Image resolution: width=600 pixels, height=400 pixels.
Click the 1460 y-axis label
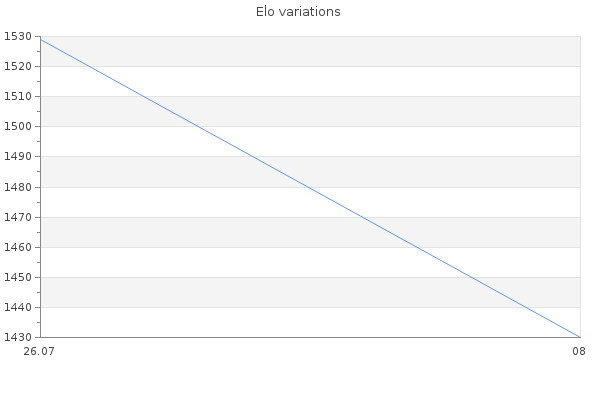pos(18,247)
